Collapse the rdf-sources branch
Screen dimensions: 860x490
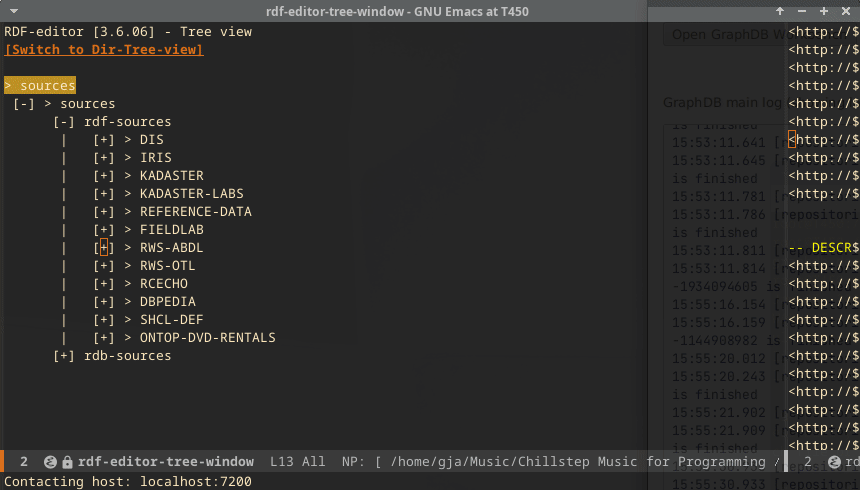(64, 122)
